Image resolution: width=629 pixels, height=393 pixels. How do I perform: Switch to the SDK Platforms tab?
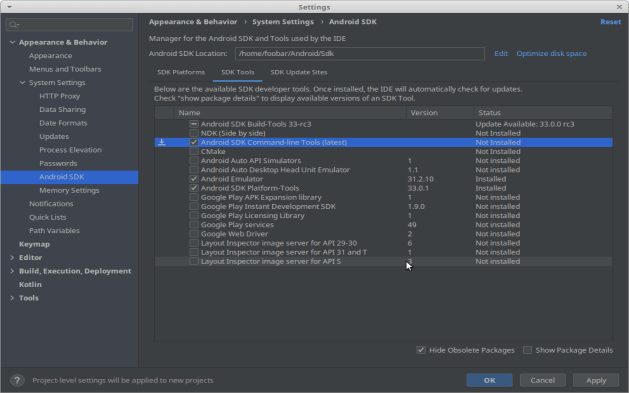pyautogui.click(x=181, y=72)
